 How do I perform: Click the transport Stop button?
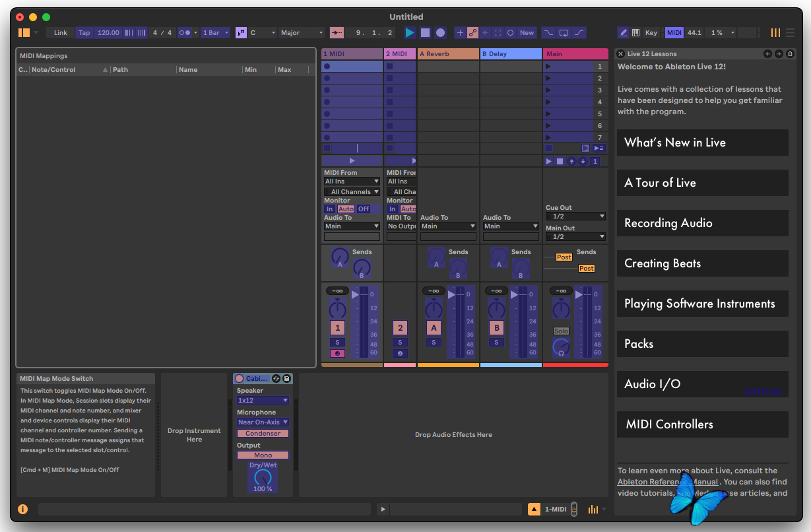(x=425, y=32)
